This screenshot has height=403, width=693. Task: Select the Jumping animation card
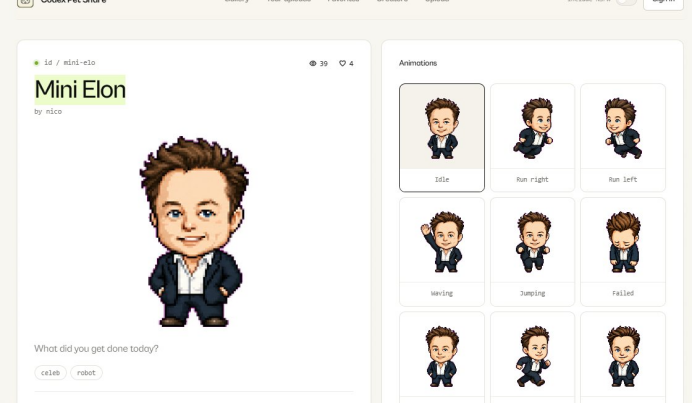click(532, 252)
